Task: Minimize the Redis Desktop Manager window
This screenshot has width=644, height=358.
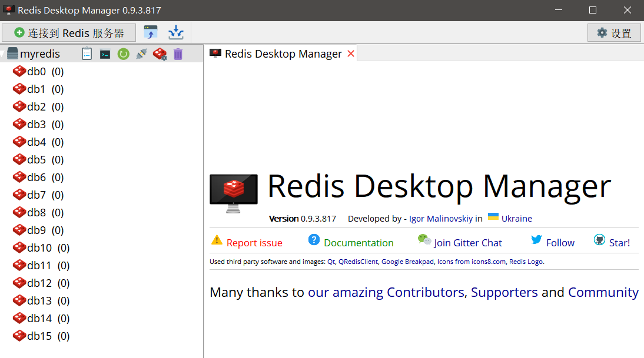Action: 558,10
